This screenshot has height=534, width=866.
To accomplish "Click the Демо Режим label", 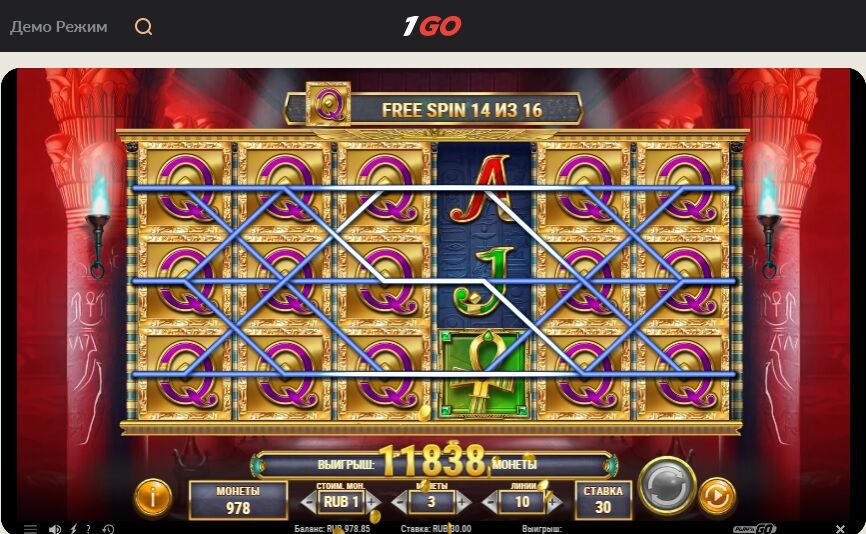I will click(x=59, y=27).
